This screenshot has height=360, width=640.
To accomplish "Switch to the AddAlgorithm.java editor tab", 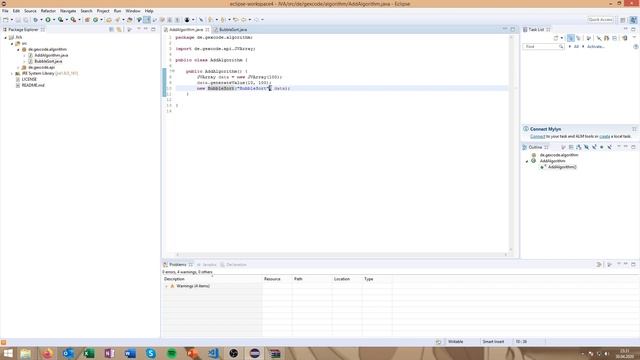I will [186, 30].
